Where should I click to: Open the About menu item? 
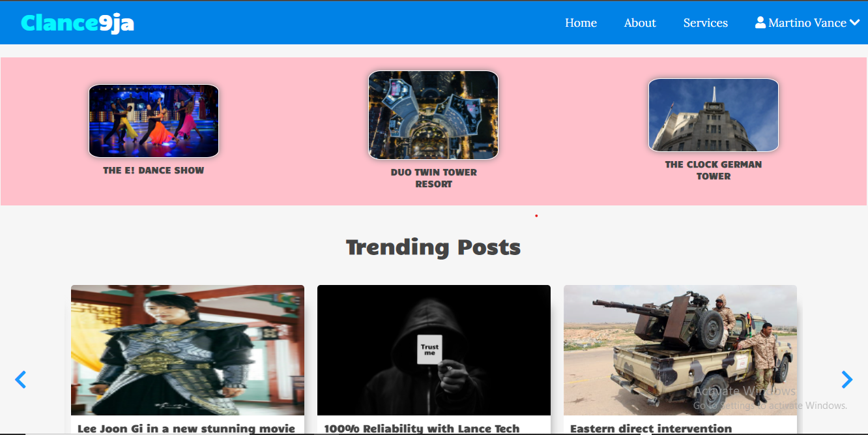click(640, 23)
